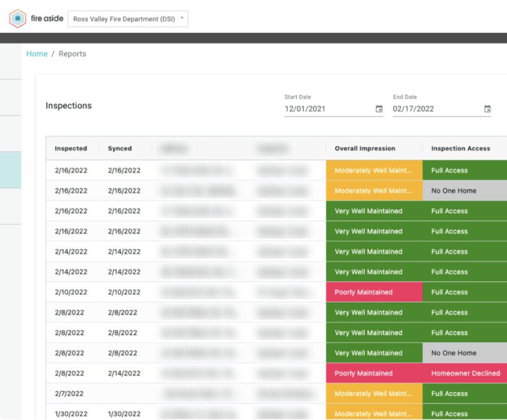Image resolution: width=507 pixels, height=420 pixels.
Task: Select the highlighted sidebar menu item
Action: [x=11, y=170]
